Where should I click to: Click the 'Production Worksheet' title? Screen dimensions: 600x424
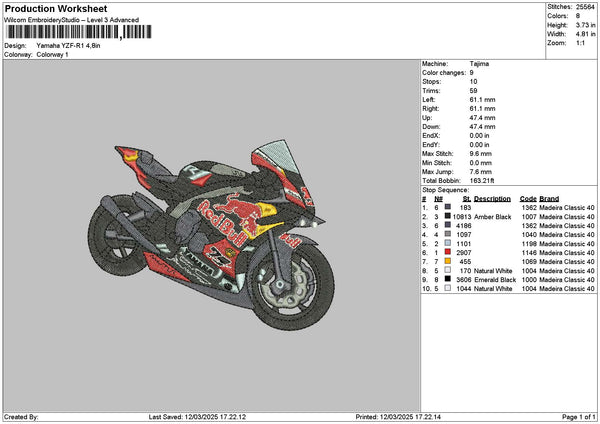[x=56, y=9]
